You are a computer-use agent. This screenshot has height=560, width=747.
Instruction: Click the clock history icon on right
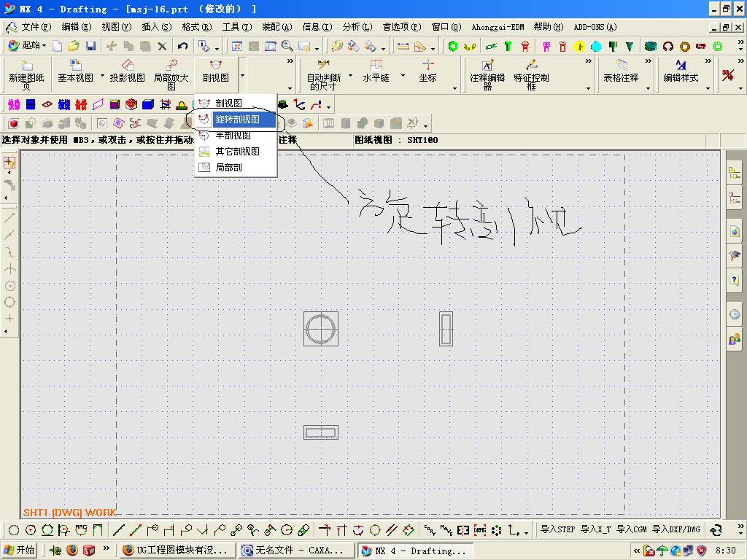coord(735,314)
